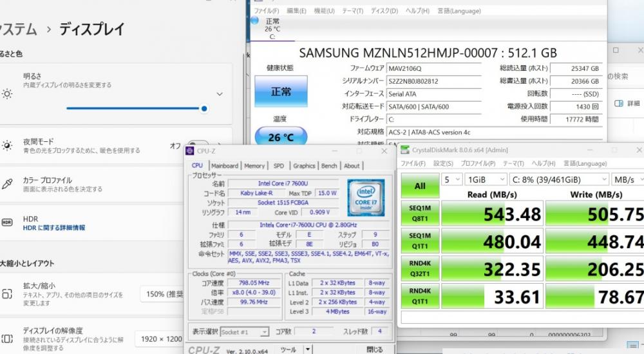Click the 総読込量 value 25347 GB
Screen dimensions: 644x354
[x=576, y=68]
